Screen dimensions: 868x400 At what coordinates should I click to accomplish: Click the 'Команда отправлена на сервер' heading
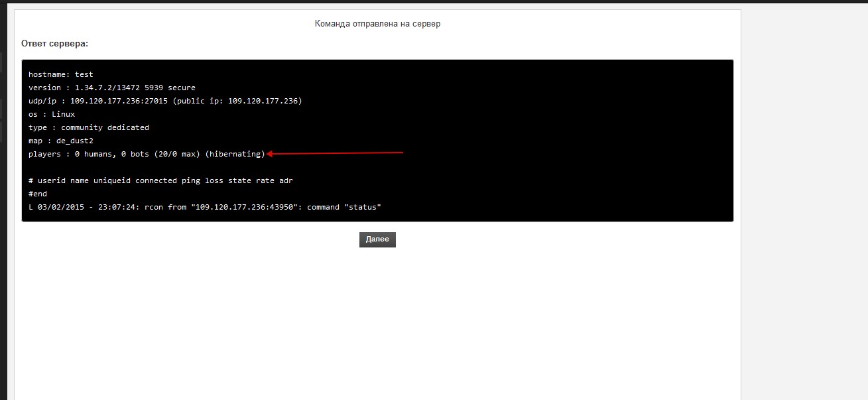[x=377, y=24]
